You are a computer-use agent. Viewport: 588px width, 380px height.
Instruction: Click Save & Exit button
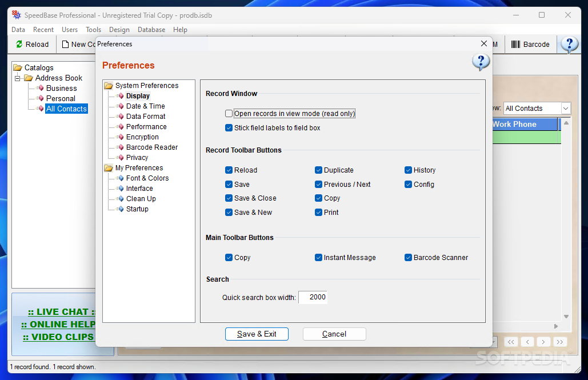click(257, 334)
